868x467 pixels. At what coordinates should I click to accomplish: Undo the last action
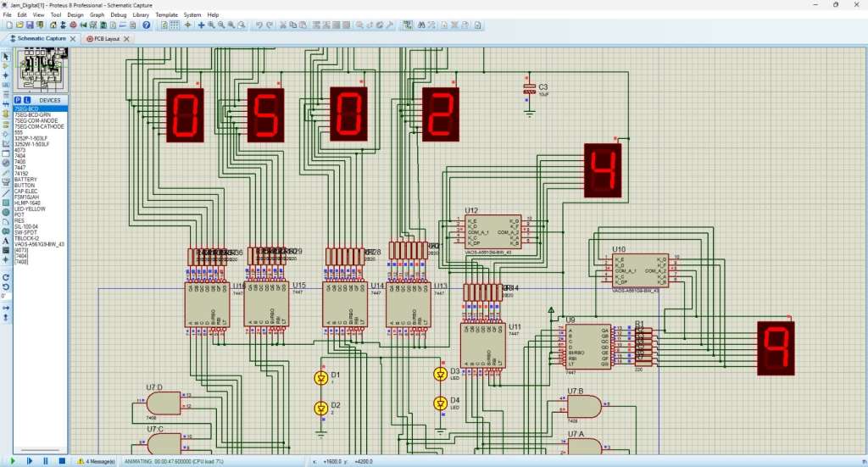click(259, 25)
